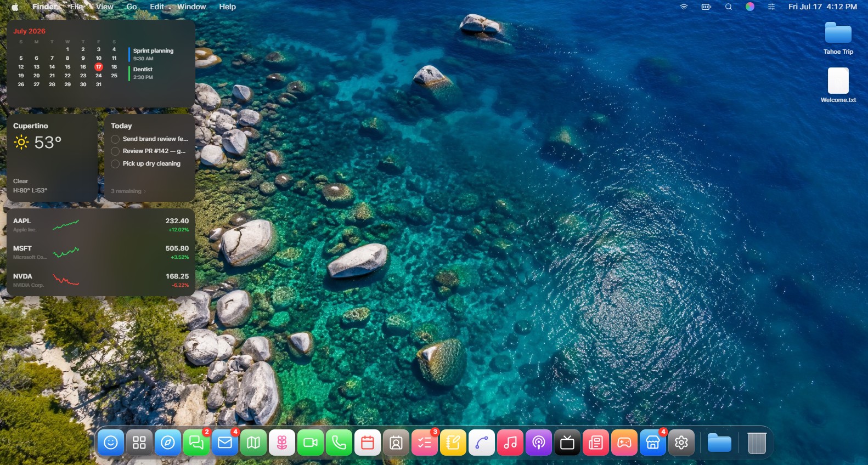Select date 31 in calendar widget
The width and height of the screenshot is (868, 465).
point(99,84)
